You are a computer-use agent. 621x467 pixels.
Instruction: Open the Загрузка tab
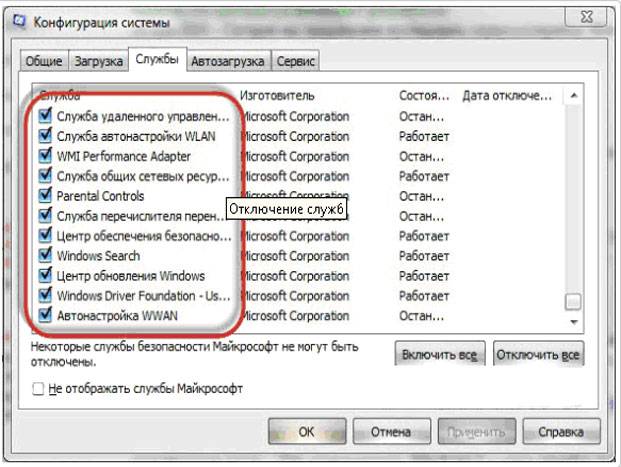coord(98,62)
